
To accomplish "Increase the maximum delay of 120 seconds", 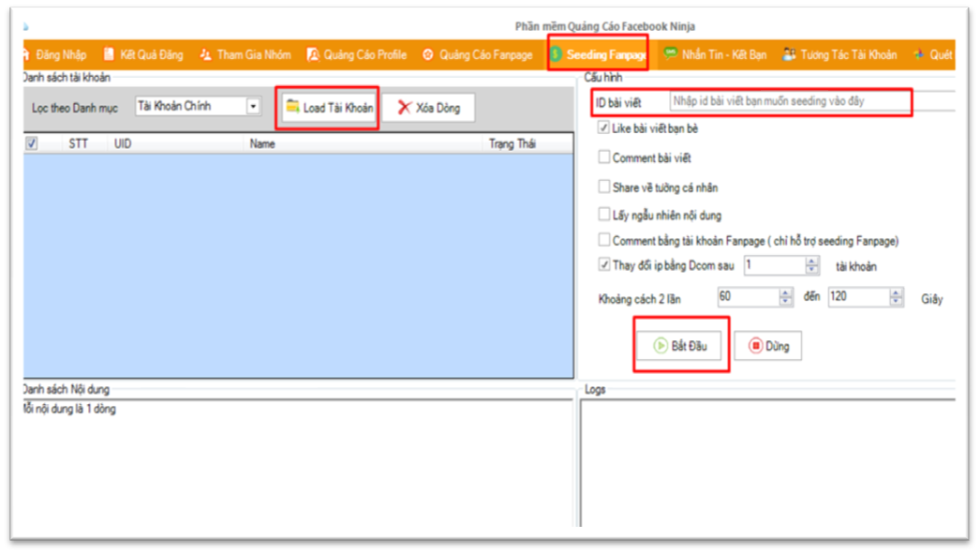I will 897,292.
